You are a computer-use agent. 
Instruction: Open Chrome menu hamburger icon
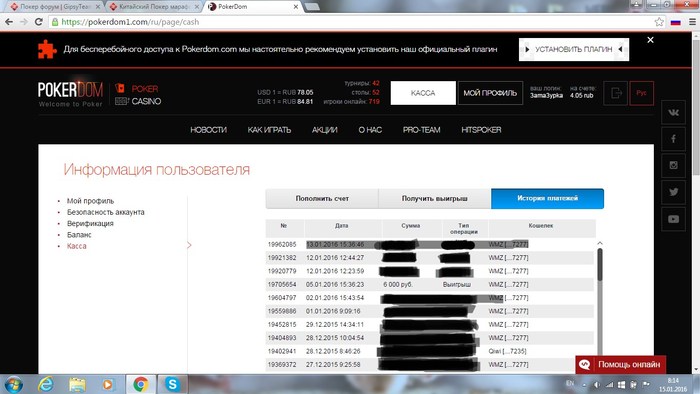[x=692, y=22]
